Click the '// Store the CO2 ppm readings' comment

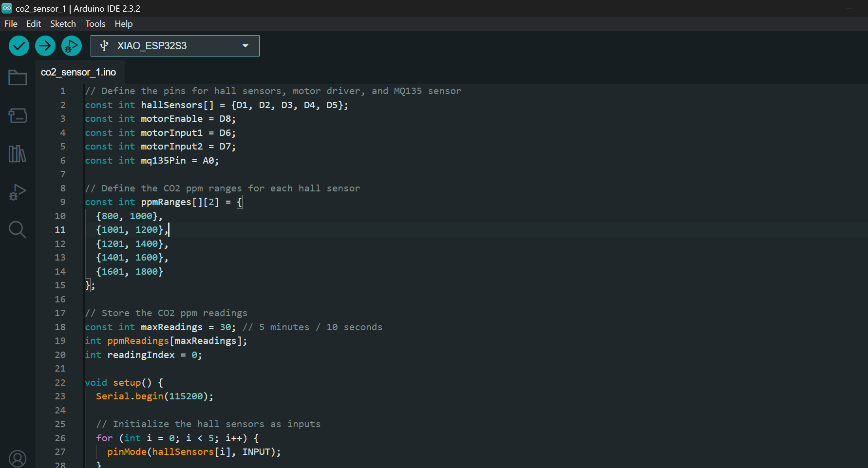pos(166,313)
